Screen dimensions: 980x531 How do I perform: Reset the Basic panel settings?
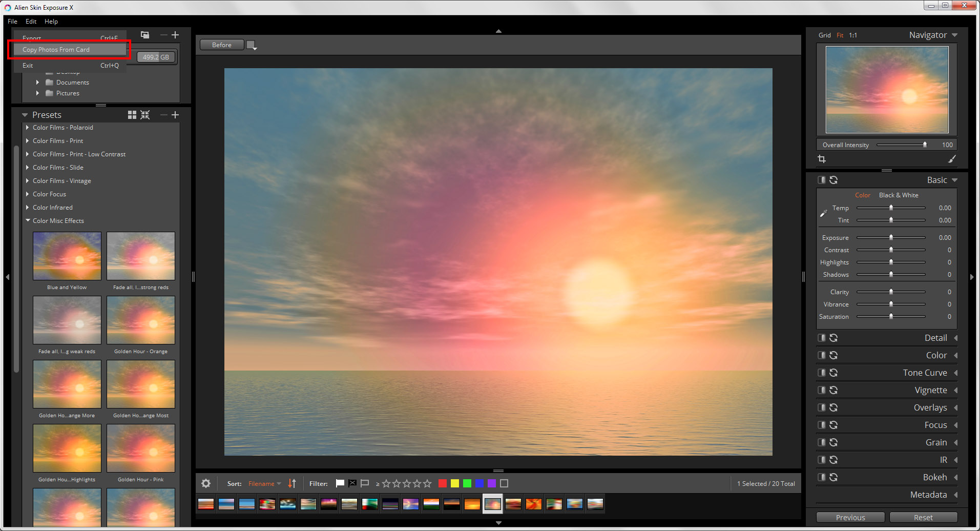tap(833, 180)
